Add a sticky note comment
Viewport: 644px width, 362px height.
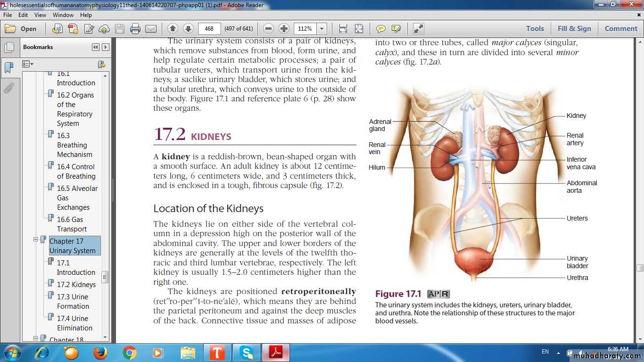point(380,29)
